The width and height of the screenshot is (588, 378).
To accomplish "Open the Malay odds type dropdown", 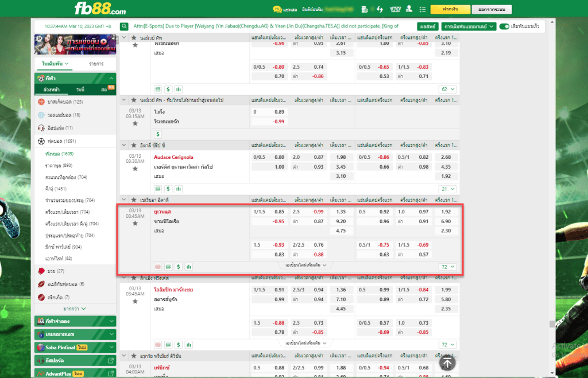I will pos(469,26).
